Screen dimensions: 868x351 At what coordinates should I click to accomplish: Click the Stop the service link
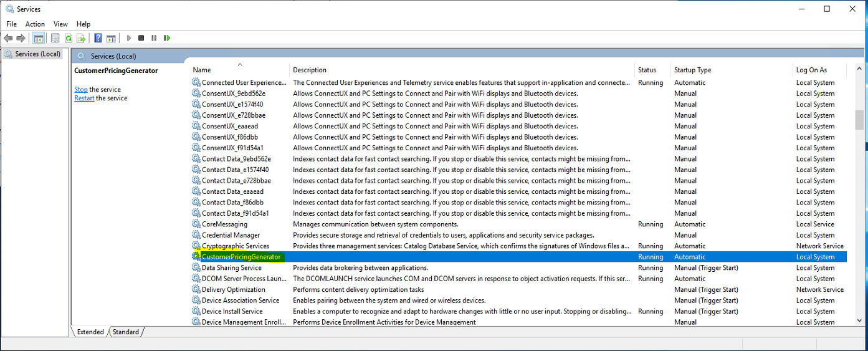click(x=80, y=90)
